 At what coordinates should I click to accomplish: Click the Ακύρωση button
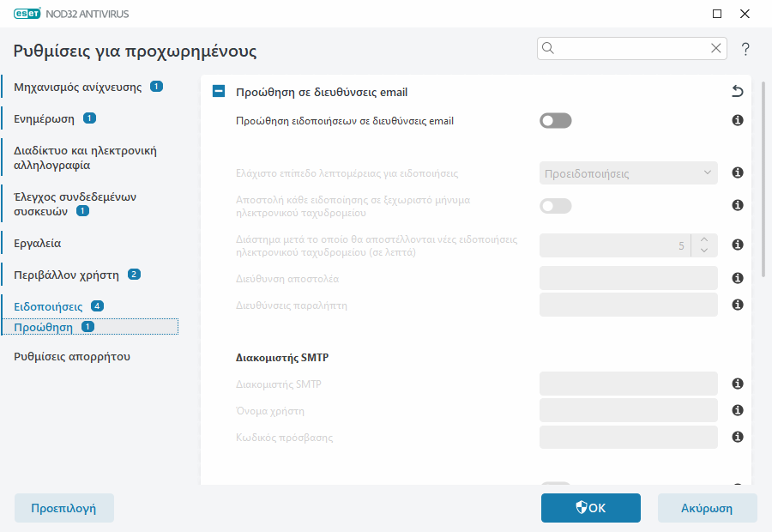pos(707,508)
